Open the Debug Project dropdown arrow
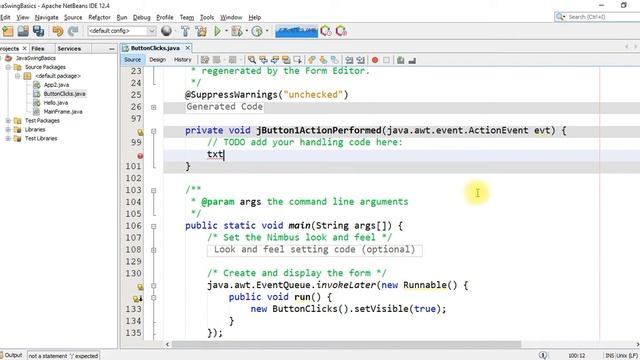Image resolution: width=640 pixels, height=360 pixels. click(246, 31)
